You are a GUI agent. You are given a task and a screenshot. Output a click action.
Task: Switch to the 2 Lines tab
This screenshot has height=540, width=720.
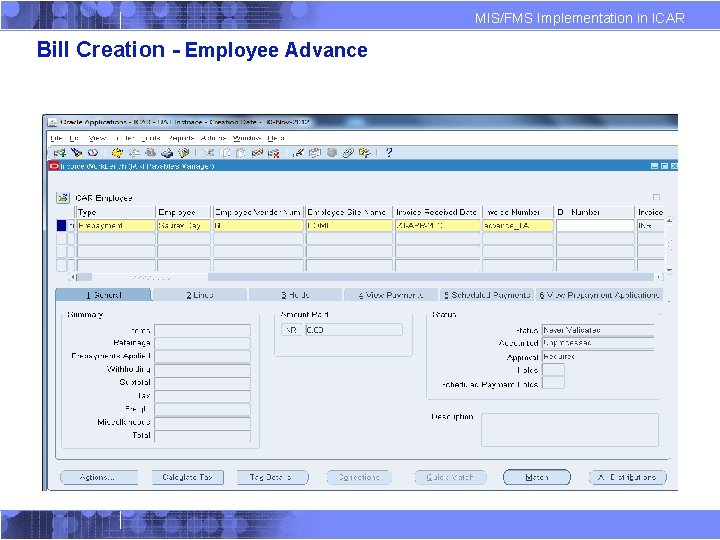(200, 295)
